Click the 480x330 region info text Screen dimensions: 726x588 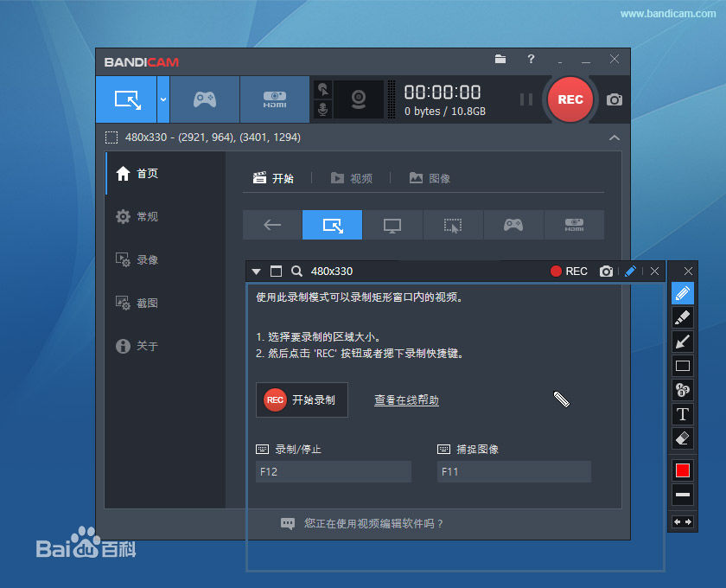coord(213,137)
